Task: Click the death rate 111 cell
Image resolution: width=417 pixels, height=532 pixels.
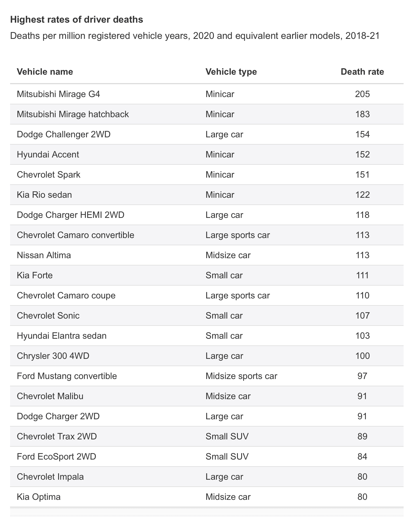Action: click(x=362, y=275)
